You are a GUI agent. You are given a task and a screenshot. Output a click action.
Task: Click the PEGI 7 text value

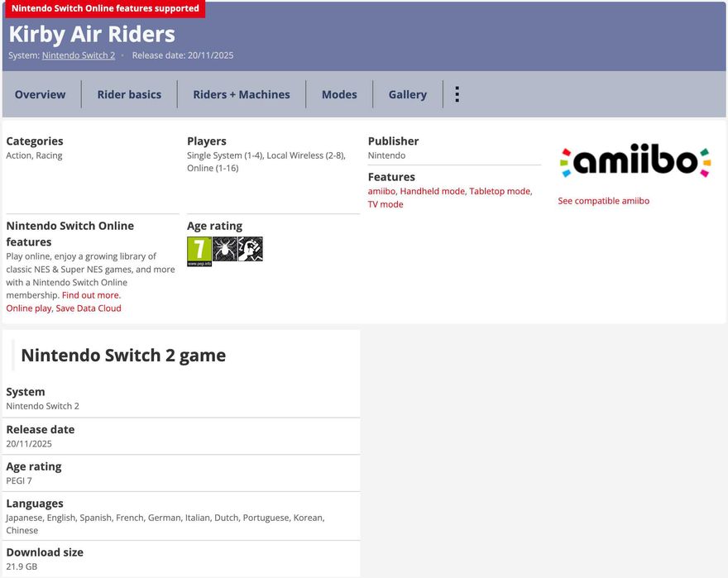(x=19, y=480)
